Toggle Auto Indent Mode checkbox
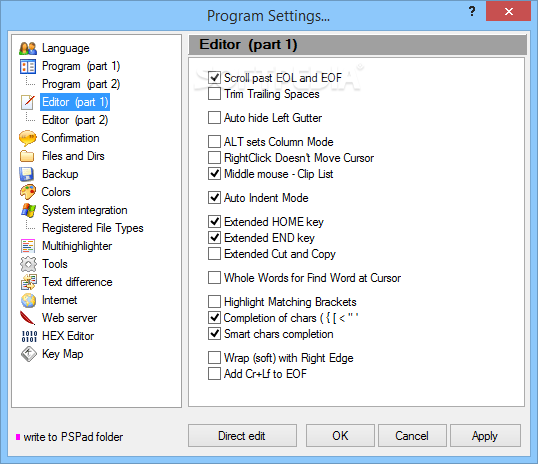538x464 pixels. pyautogui.click(x=214, y=198)
